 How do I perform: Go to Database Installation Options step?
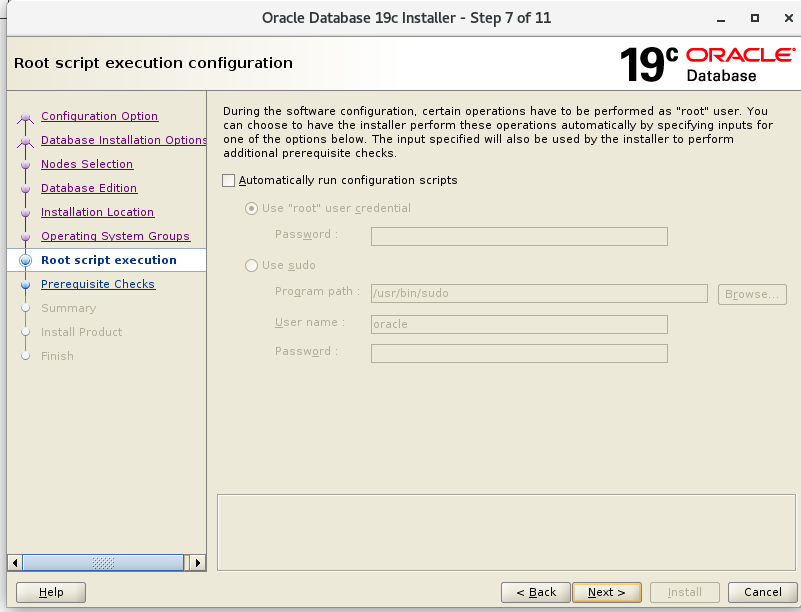tap(124, 140)
